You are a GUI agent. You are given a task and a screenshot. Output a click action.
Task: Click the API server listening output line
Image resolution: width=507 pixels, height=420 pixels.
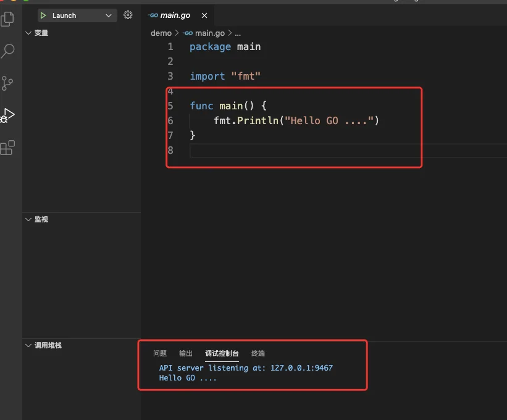[246, 368]
